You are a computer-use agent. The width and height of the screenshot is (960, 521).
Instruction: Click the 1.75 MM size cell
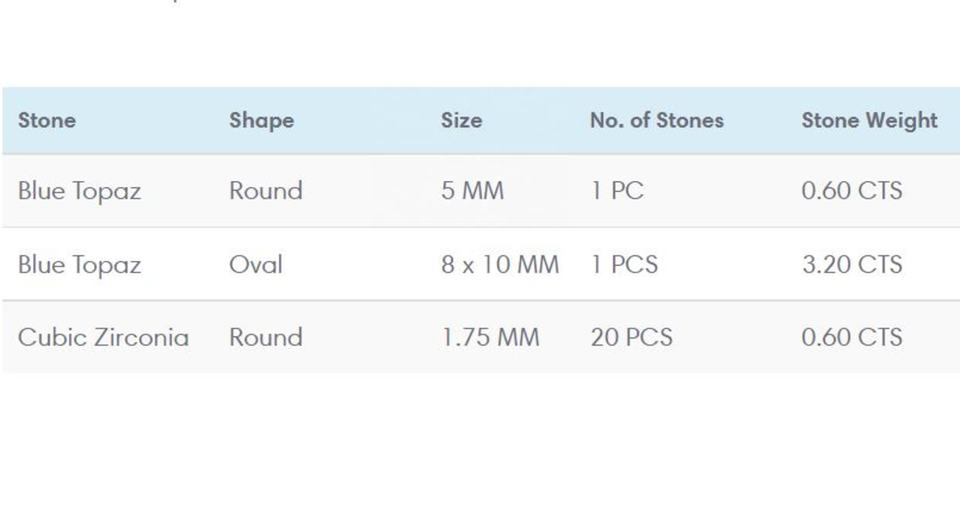point(490,337)
